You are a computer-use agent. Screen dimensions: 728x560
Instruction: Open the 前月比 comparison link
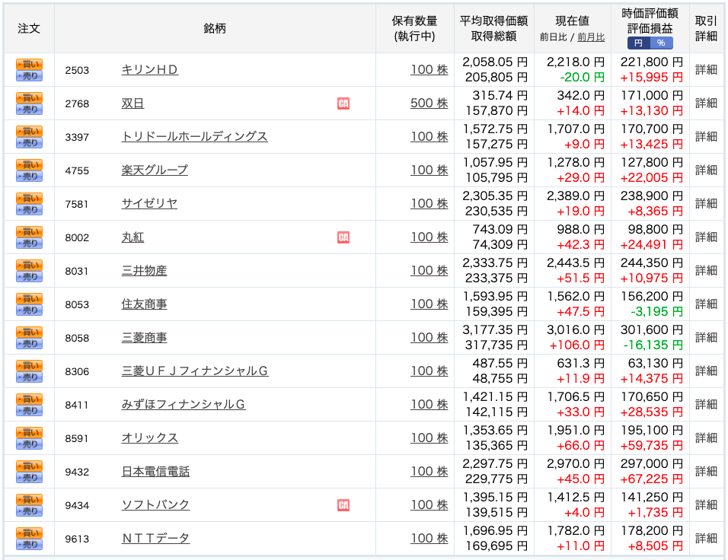[x=591, y=37]
